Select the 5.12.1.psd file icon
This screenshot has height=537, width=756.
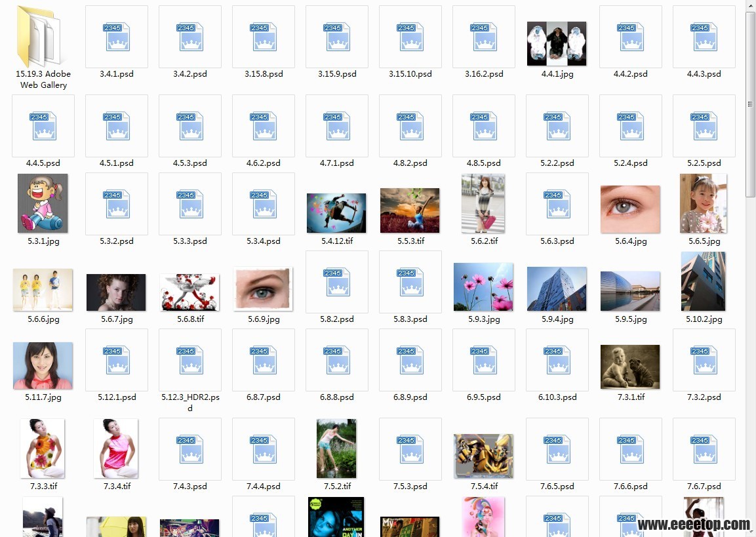(x=117, y=360)
